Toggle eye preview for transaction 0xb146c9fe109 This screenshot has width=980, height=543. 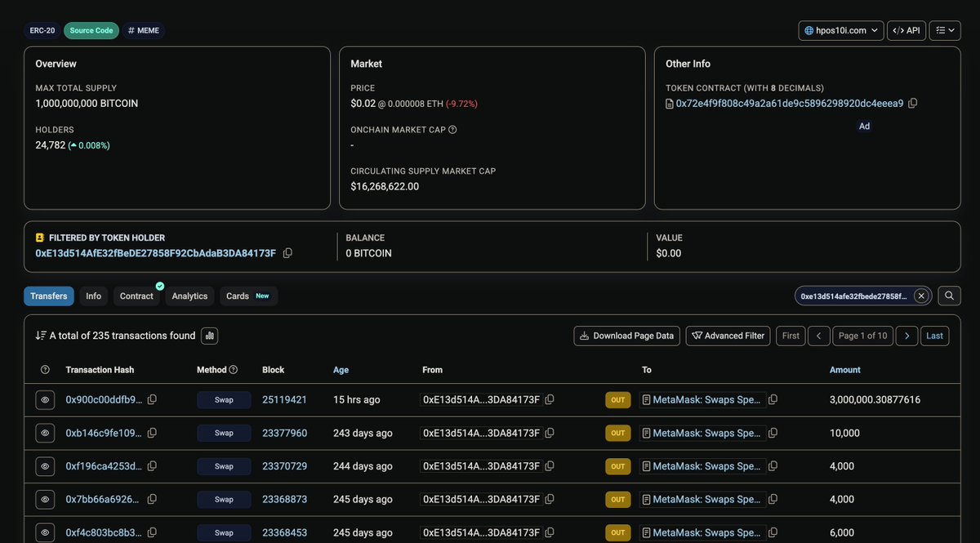[45, 433]
